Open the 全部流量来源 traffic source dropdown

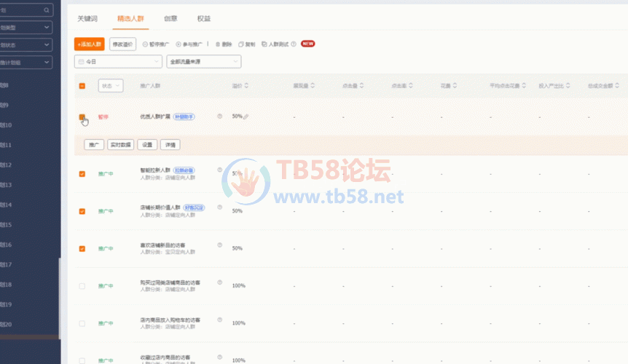click(203, 62)
